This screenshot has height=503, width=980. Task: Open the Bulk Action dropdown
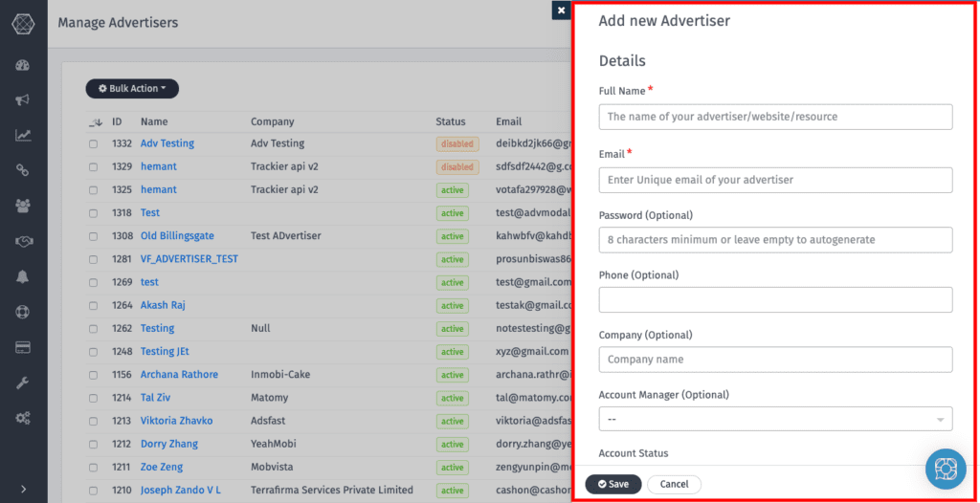click(132, 89)
